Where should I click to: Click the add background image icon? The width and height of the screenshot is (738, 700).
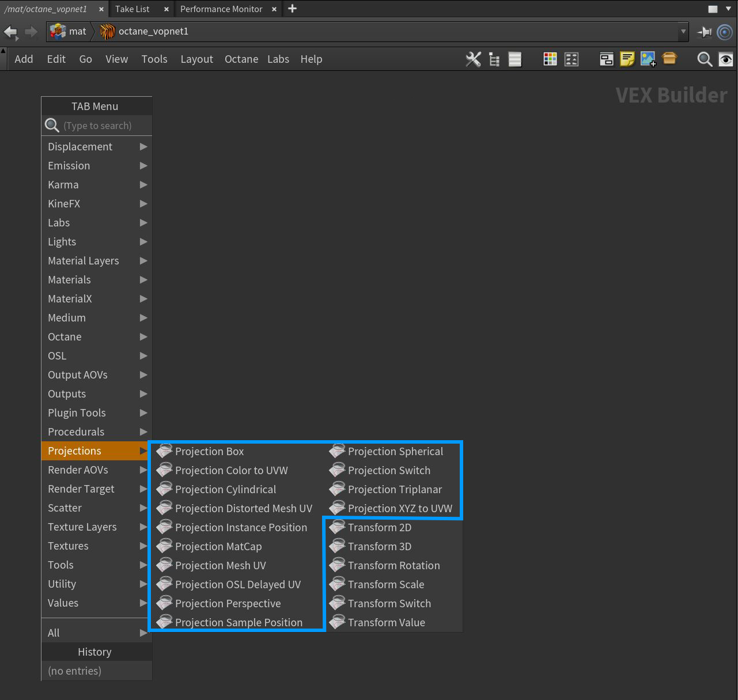648,59
